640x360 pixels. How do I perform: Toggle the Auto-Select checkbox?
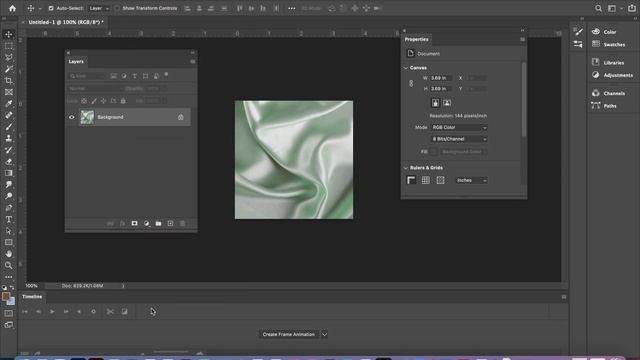pyautogui.click(x=51, y=8)
